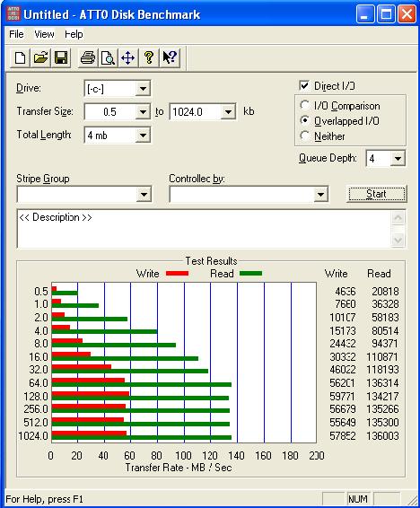
Task: Click the yellow question mark About icon
Action: (x=149, y=57)
